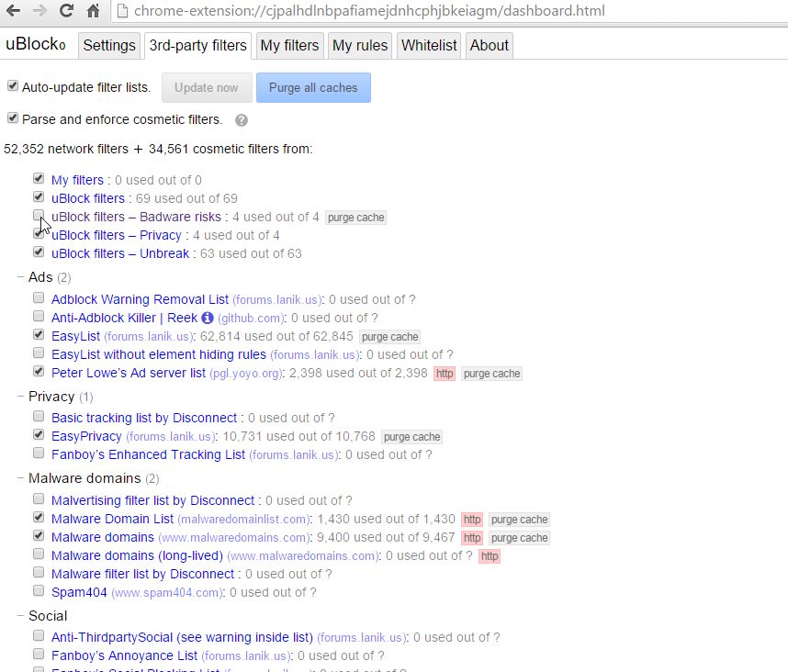
Task: Collapse the Privacy section
Action: point(20,397)
